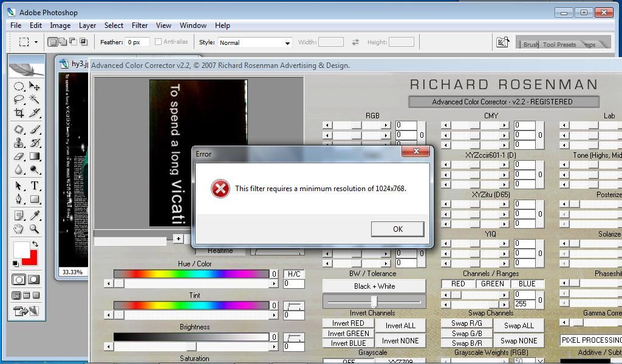622x364 pixels.
Task: Select the Type tool
Action: tap(35, 186)
